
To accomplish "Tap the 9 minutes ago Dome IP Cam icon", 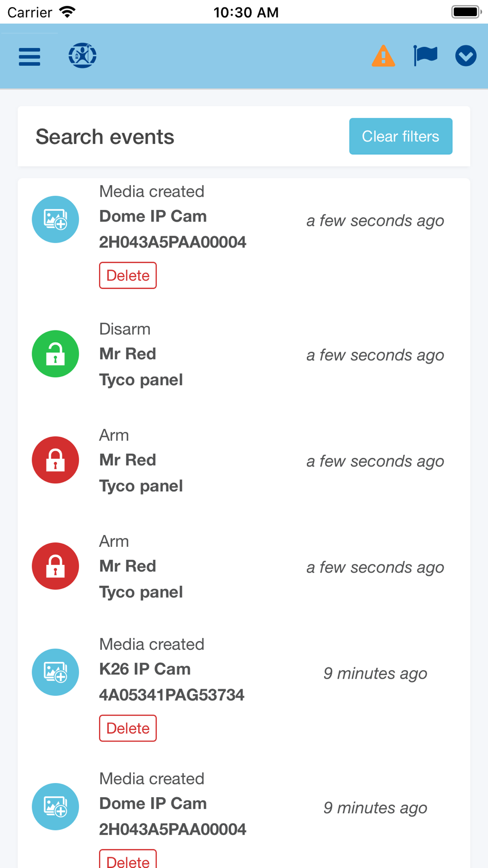I will coord(55,806).
